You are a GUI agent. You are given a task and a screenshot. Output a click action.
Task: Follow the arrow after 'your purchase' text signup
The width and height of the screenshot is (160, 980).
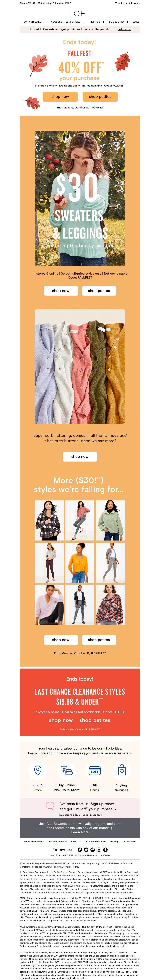115,809
